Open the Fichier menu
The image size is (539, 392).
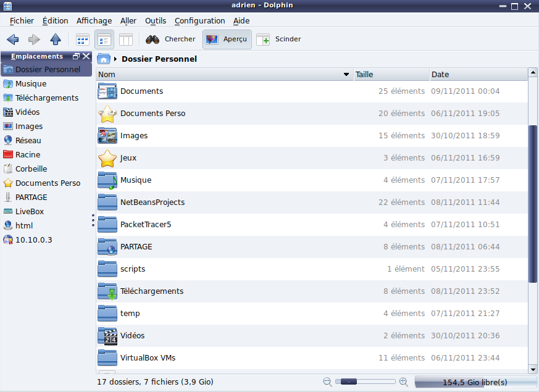click(x=22, y=21)
